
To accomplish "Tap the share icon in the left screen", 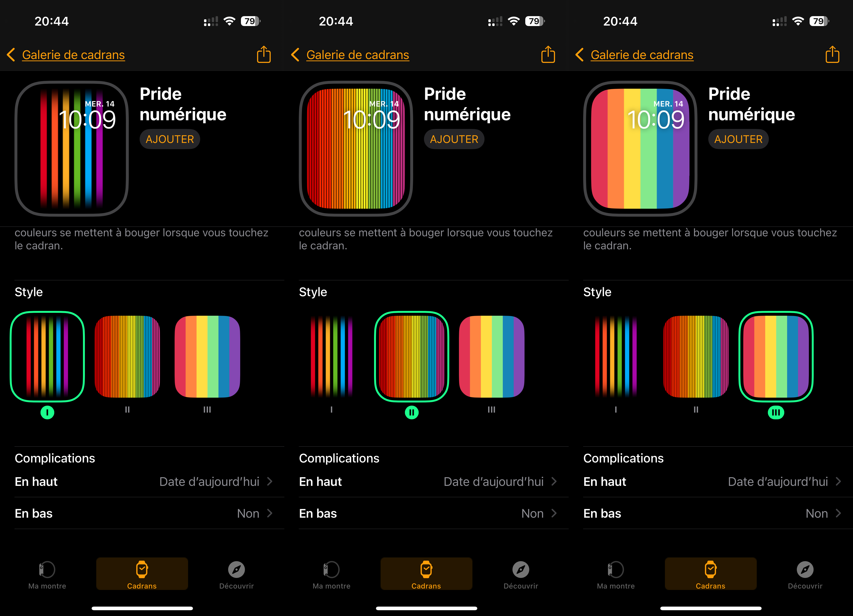I will (x=264, y=54).
